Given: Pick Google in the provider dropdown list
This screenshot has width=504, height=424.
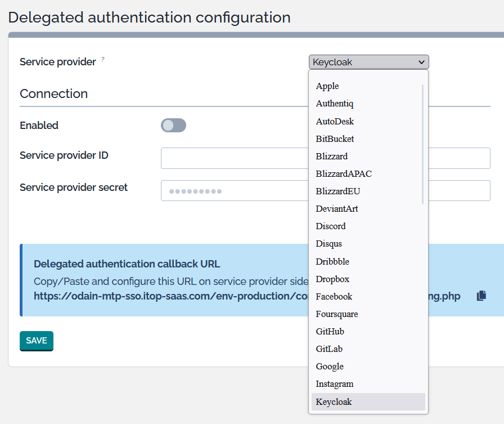Looking at the screenshot, I should coord(330,367).
